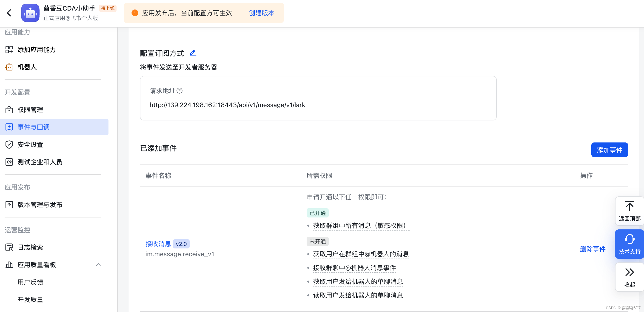Click the pencil icon beside 配置订阅方式
The height and width of the screenshot is (312, 644).
point(193,53)
